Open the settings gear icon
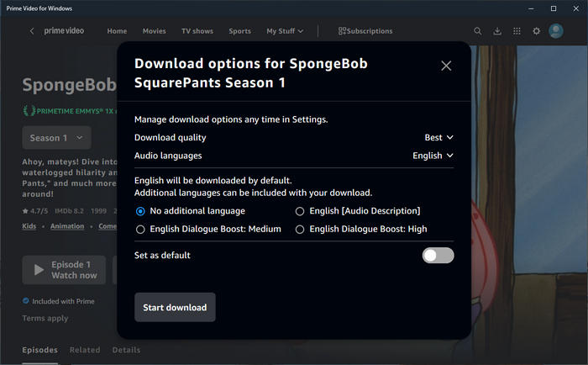The width and height of the screenshot is (588, 365). [x=536, y=31]
